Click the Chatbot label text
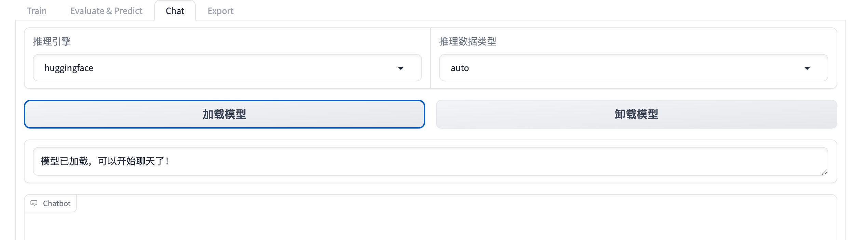The height and width of the screenshot is (240, 868). click(57, 203)
